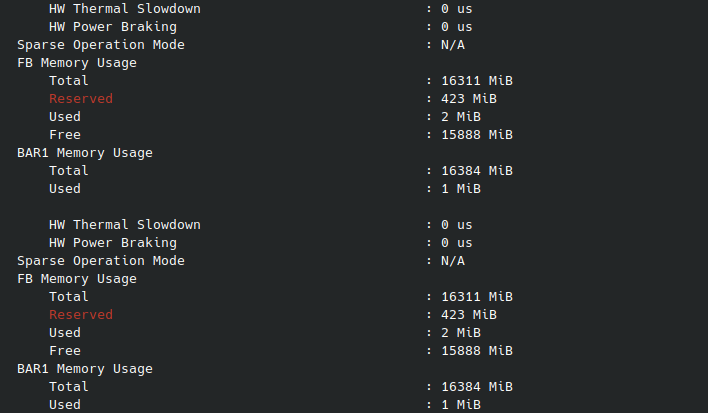Click the last 1 MiB used value

[x=461, y=404]
